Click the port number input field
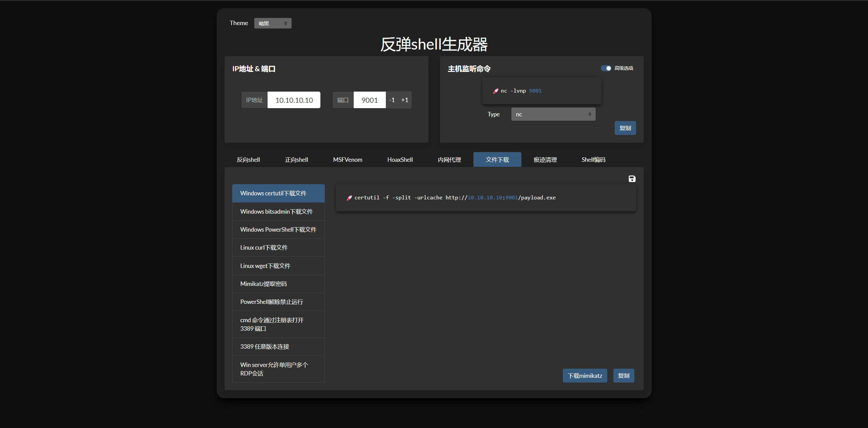The image size is (868, 428). (369, 100)
